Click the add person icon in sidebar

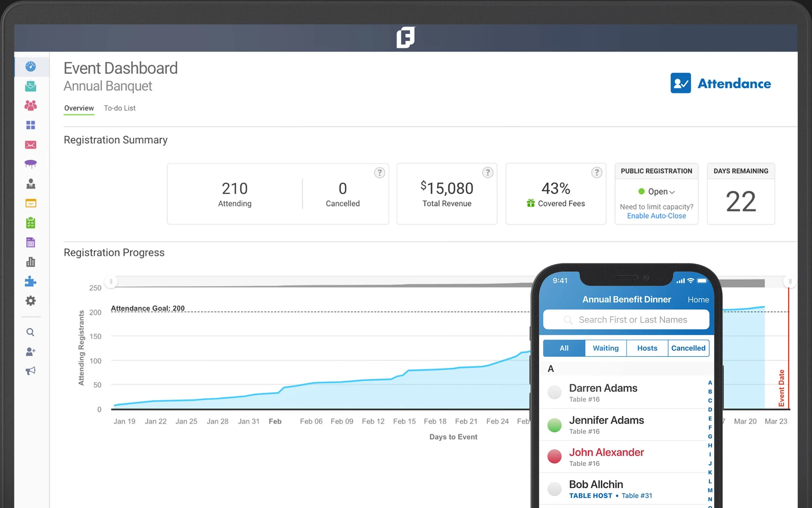tap(31, 352)
